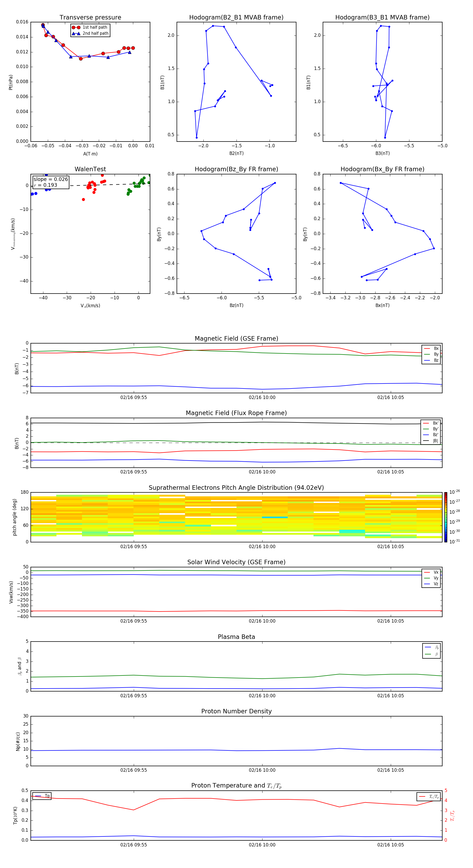This screenshot has width=473, height=868.
Task: Click 'Bx' in GSE magnetic field legend
Action: coord(431,349)
